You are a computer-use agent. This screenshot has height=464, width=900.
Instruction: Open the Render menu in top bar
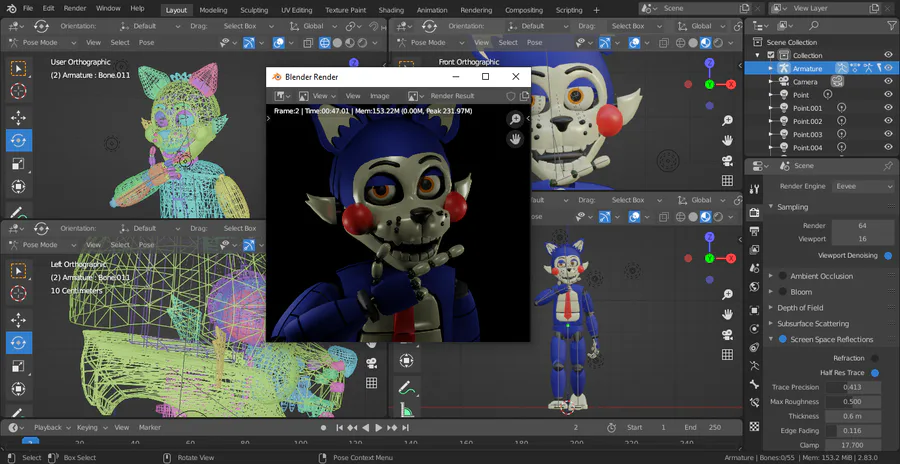click(75, 9)
